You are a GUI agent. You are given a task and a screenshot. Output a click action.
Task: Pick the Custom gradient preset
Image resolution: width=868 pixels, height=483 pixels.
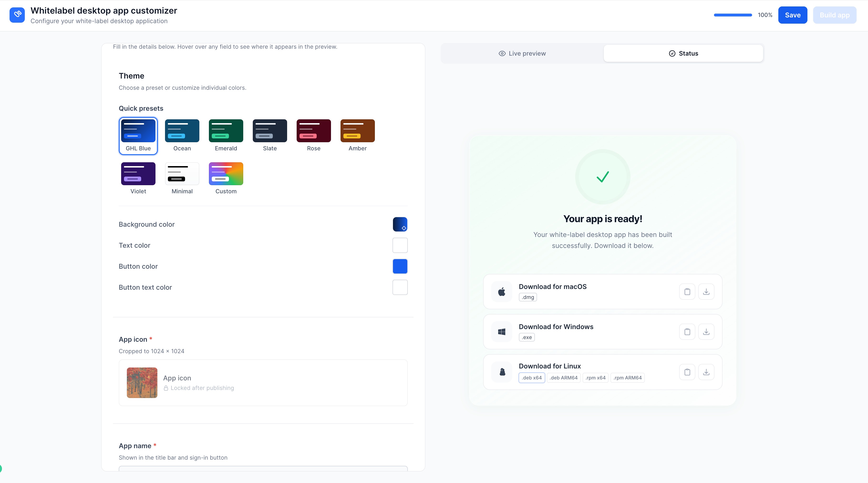[226, 174]
